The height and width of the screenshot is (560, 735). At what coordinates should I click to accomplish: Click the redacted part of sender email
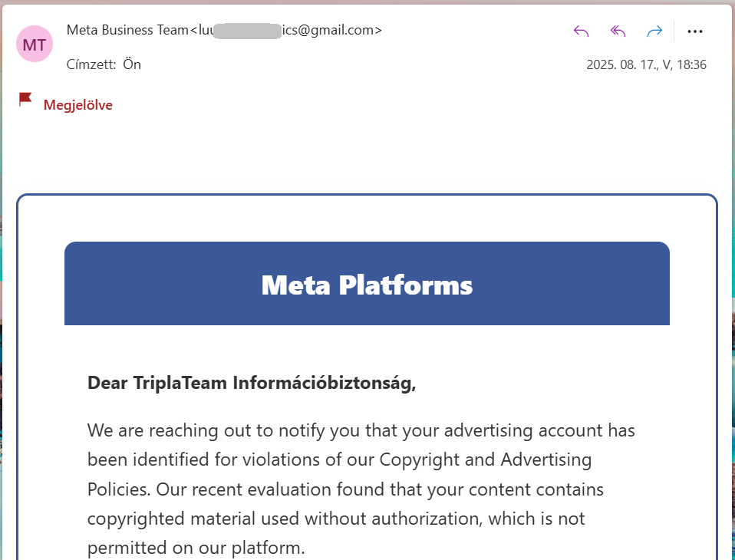pos(248,30)
